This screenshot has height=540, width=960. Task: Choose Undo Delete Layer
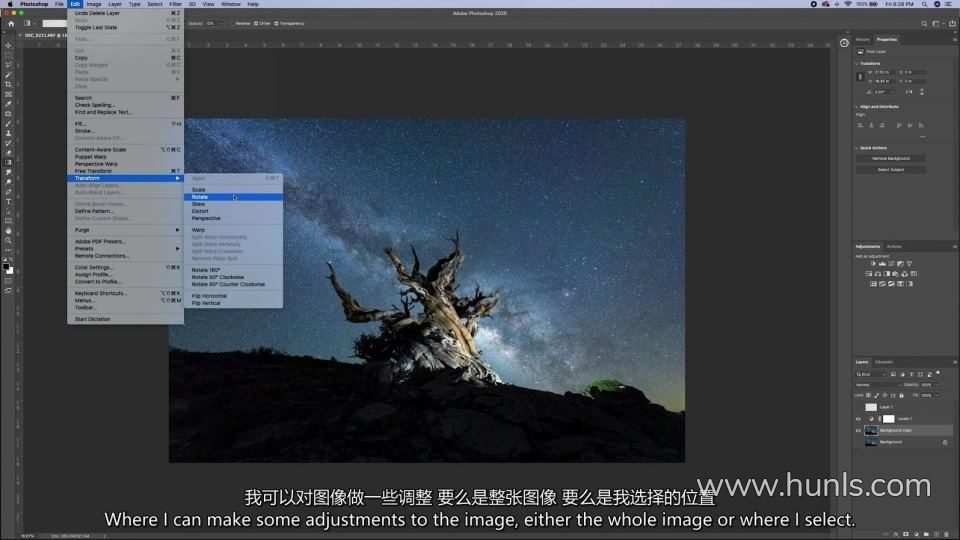tap(126, 13)
